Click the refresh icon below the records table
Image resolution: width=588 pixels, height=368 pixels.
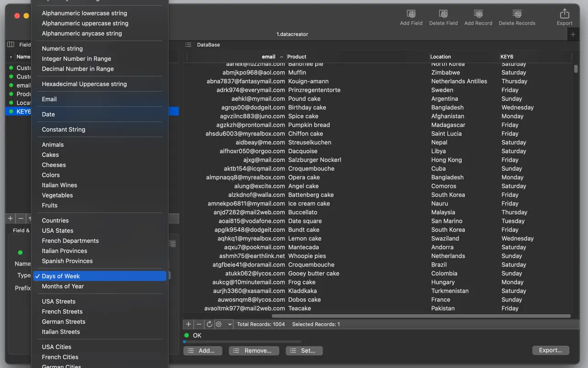point(209,324)
